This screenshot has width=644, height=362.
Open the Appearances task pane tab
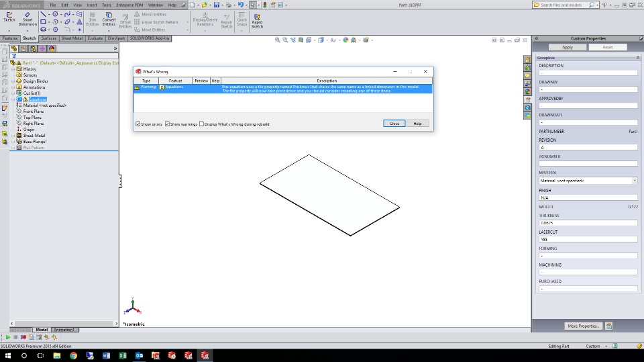point(527,92)
